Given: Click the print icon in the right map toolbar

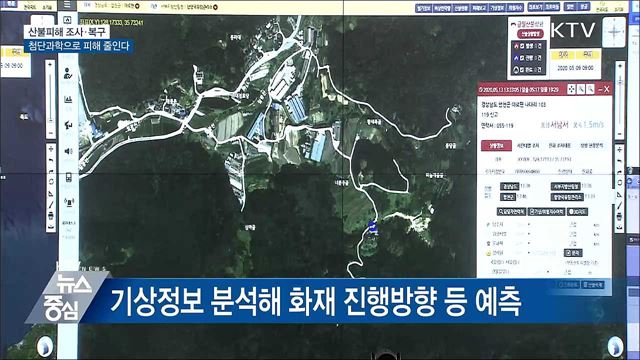Looking at the screenshot, I should coord(620,216).
